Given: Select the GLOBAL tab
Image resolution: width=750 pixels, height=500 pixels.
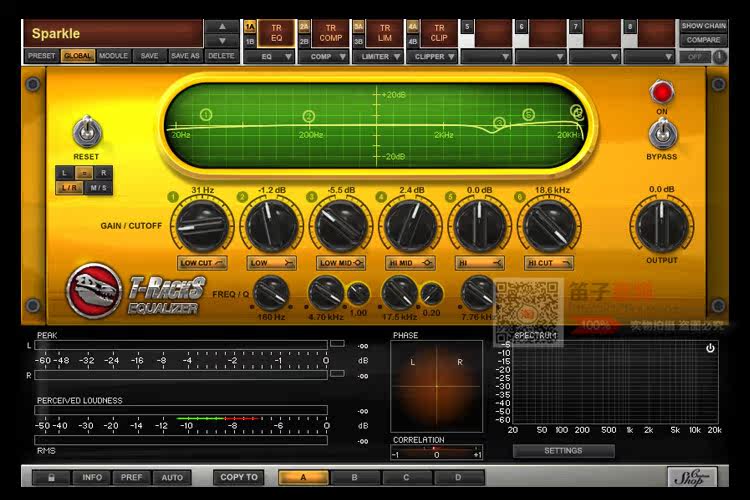Looking at the screenshot, I should point(77,56).
